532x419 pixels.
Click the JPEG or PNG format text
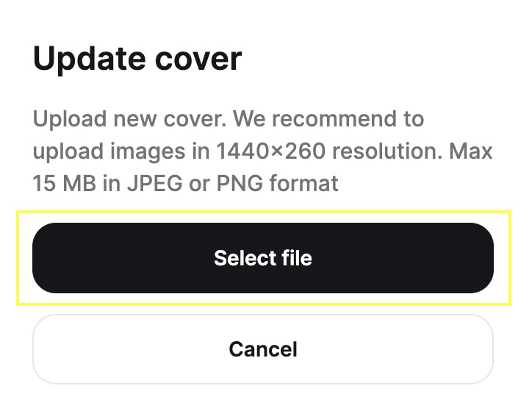tap(233, 183)
